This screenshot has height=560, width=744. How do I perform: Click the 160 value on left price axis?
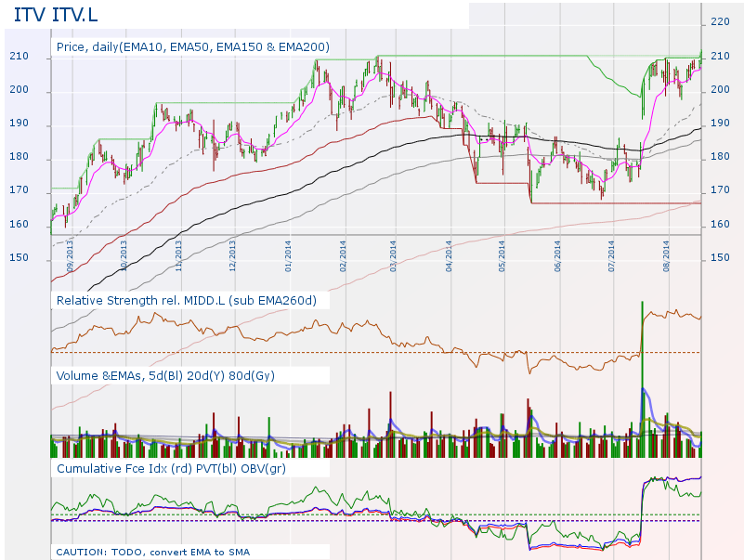point(19,224)
